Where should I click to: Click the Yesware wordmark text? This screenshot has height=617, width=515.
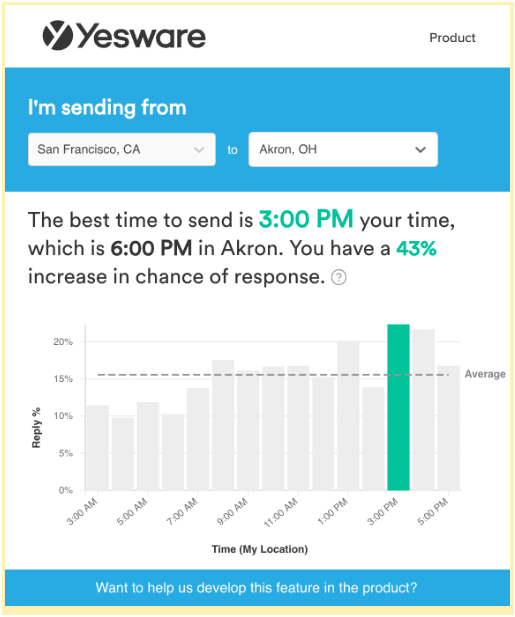coord(141,36)
